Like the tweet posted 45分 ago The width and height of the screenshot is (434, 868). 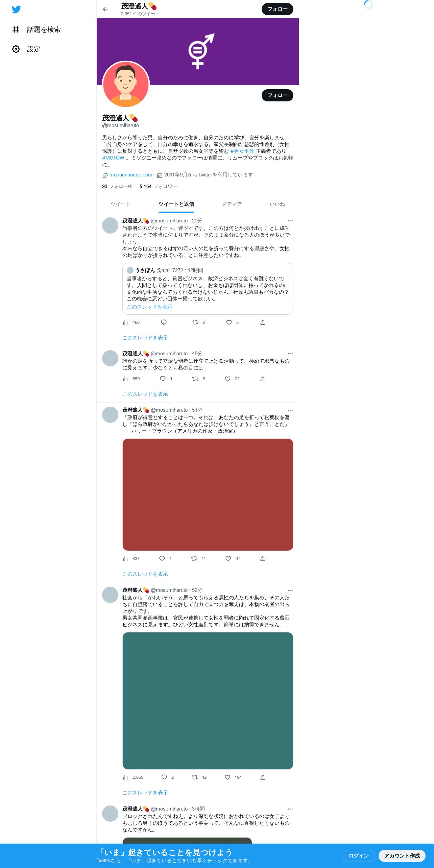click(228, 379)
